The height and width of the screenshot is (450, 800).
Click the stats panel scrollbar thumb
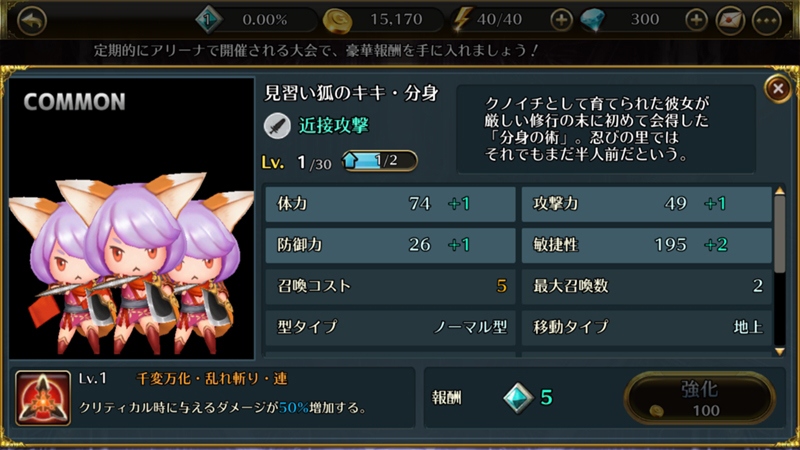click(779, 235)
